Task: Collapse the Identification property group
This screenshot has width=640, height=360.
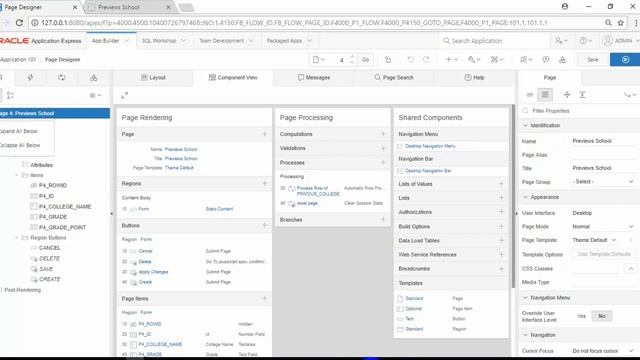Action: pyautogui.click(x=526, y=125)
